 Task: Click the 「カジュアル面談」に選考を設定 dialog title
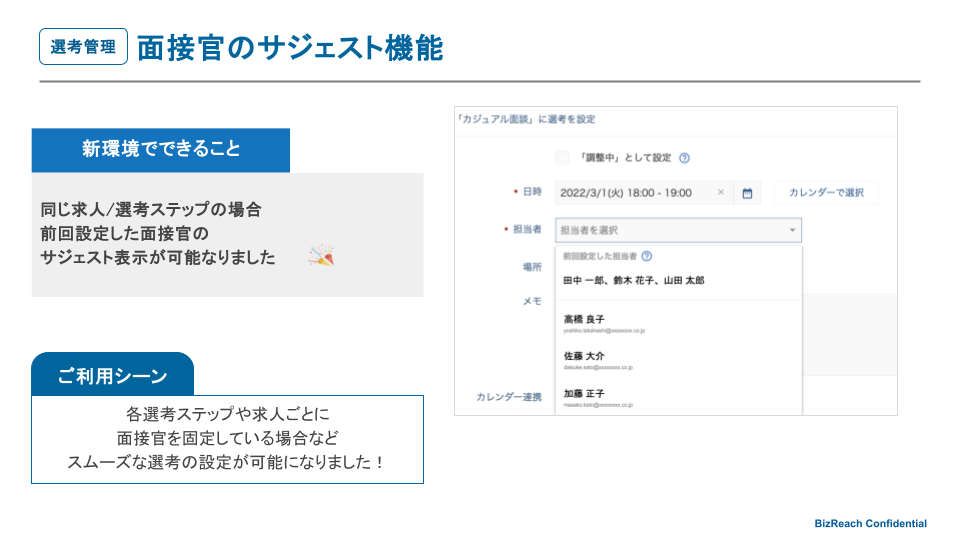pos(526,119)
